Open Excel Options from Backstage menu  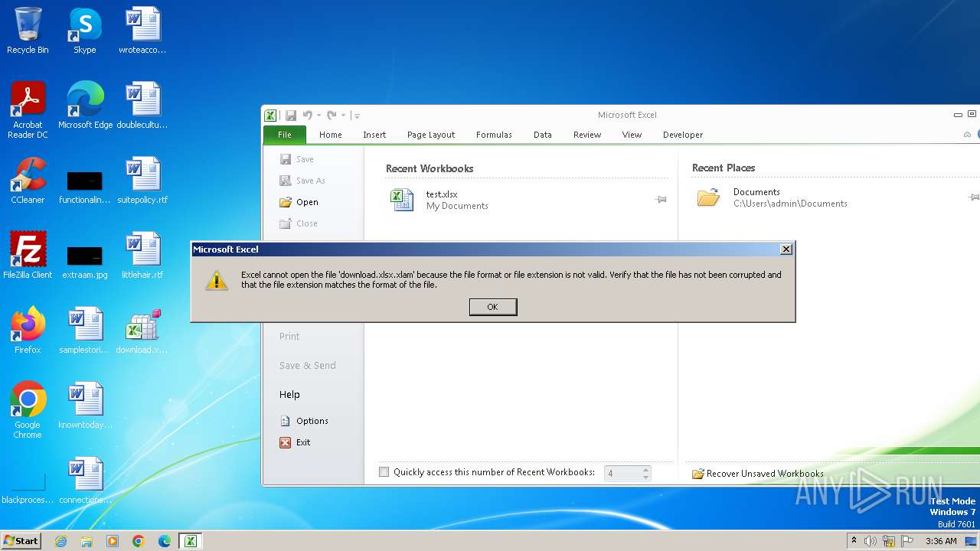[304, 421]
